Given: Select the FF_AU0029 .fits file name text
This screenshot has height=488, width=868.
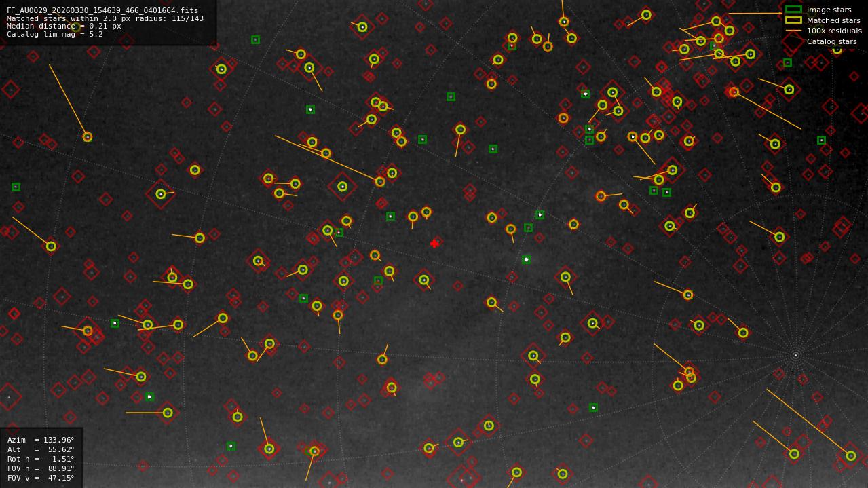Looking at the screenshot, I should click(102, 10).
